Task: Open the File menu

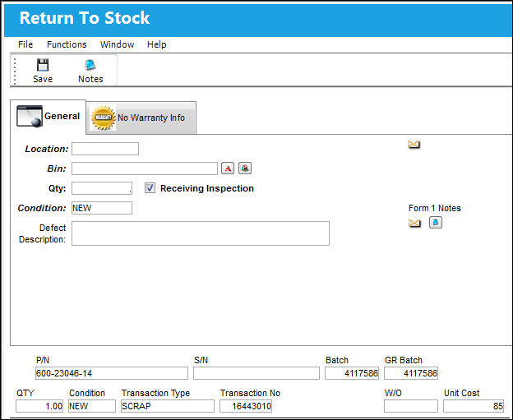Action: click(25, 44)
